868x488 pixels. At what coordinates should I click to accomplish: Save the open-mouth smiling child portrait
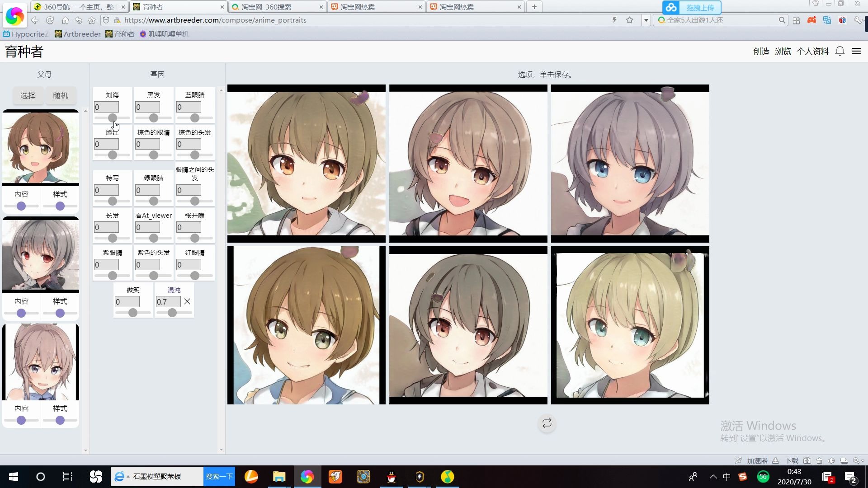click(x=468, y=164)
